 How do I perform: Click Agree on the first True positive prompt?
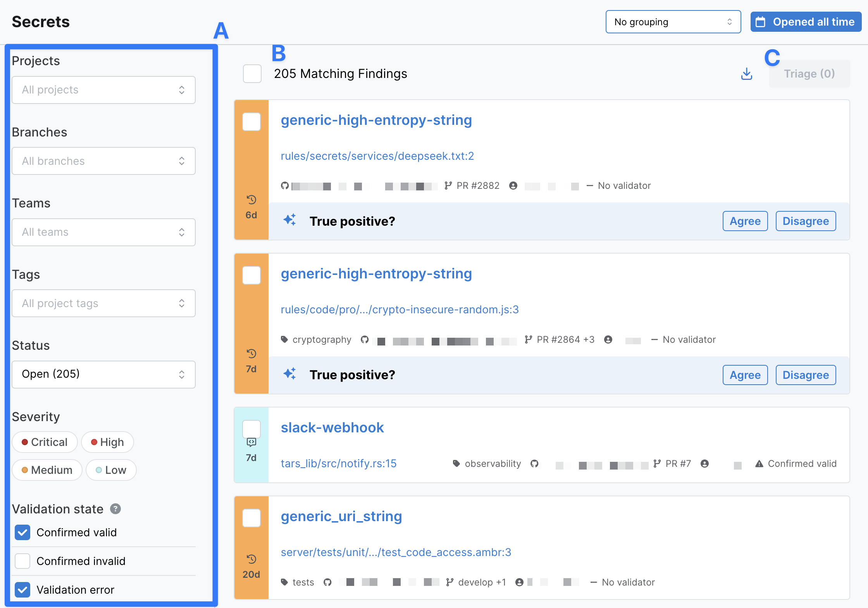coord(745,221)
